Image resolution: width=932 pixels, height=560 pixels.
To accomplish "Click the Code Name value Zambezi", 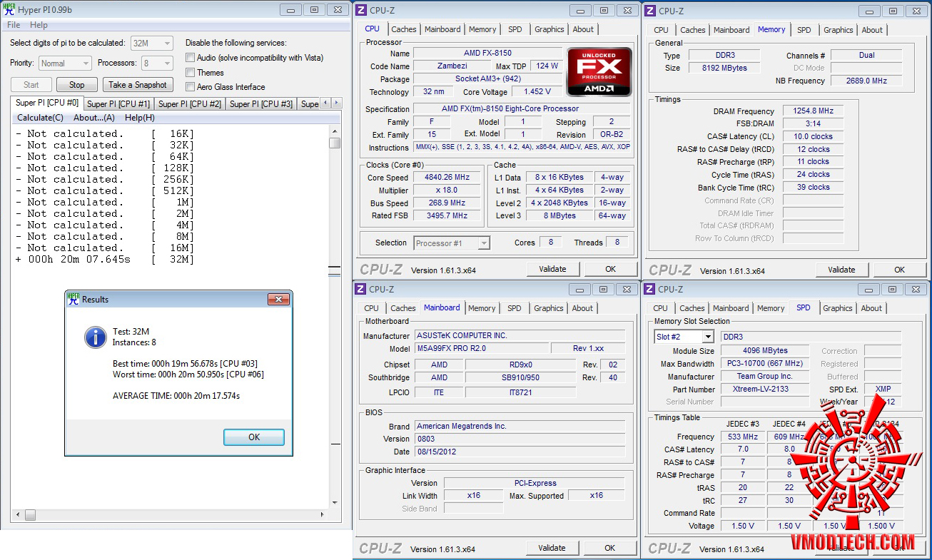I will point(452,66).
